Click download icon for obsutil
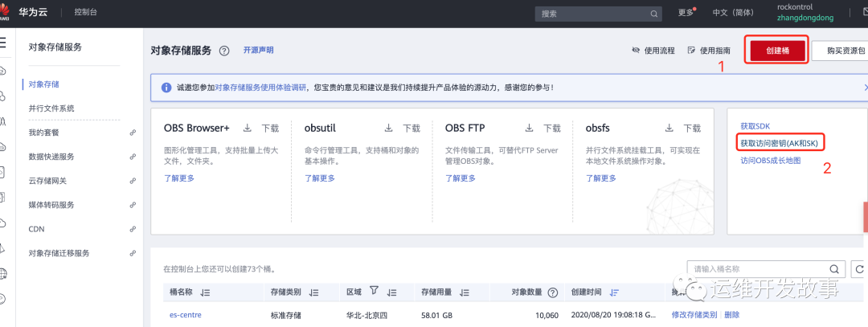 [388, 129]
